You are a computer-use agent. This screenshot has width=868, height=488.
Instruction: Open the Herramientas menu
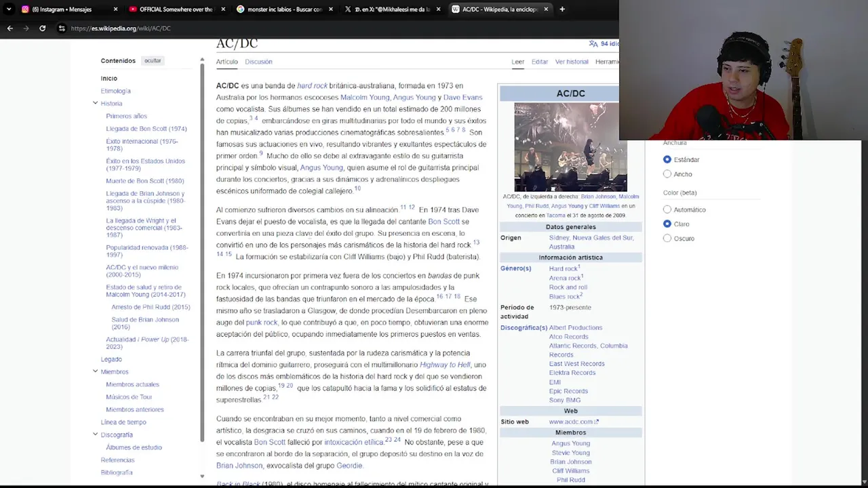[x=607, y=62]
